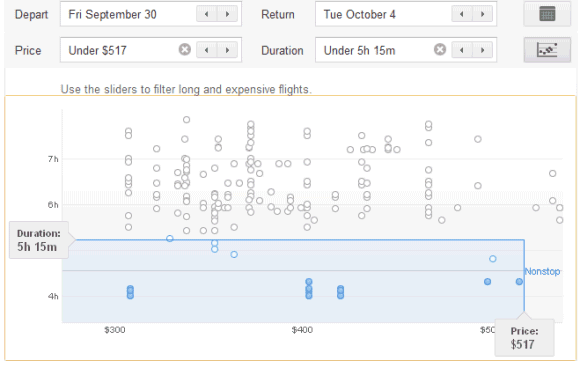Toggle the scatter plot chart view icon
Screen dimensions: 580x368
tap(547, 50)
